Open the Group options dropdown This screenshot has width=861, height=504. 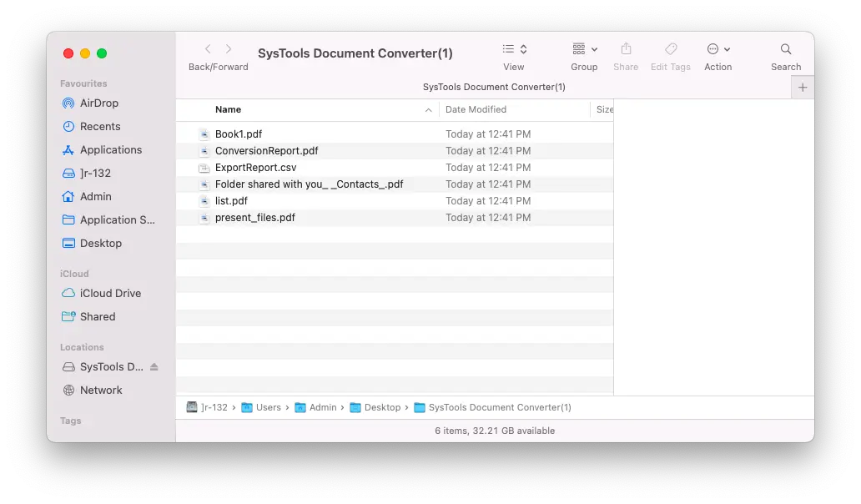(x=584, y=49)
